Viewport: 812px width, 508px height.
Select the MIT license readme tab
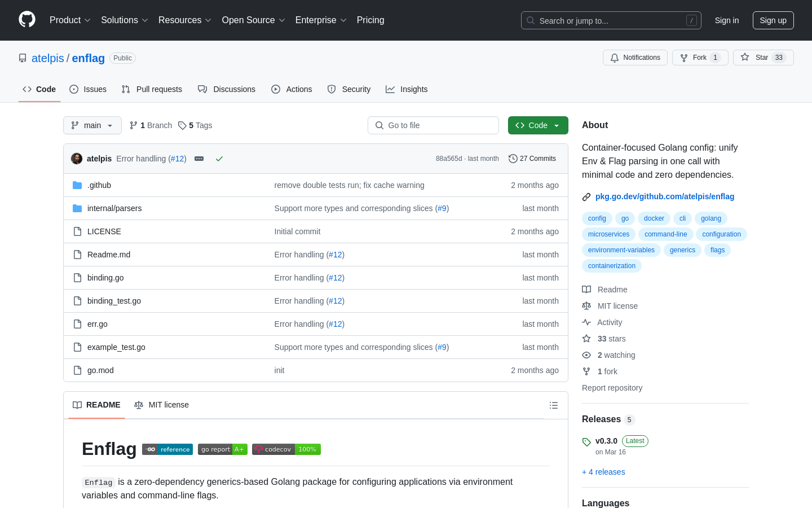(x=161, y=405)
